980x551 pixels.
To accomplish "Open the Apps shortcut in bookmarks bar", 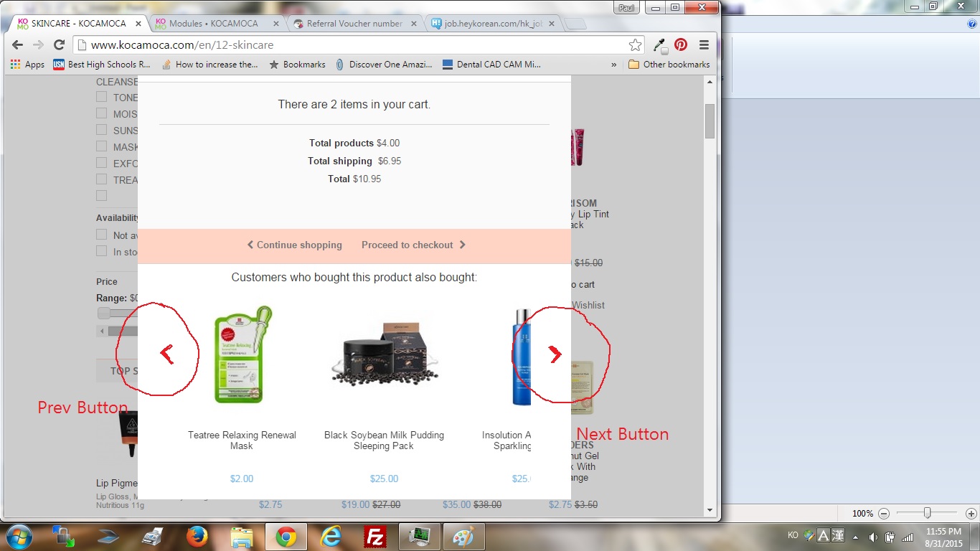I will click(28, 65).
